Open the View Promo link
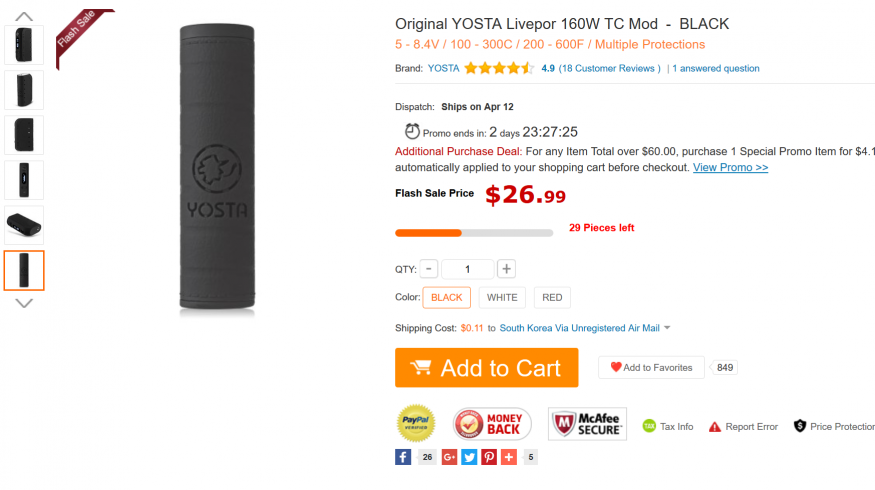Screen dimensions: 875x490 point(730,167)
